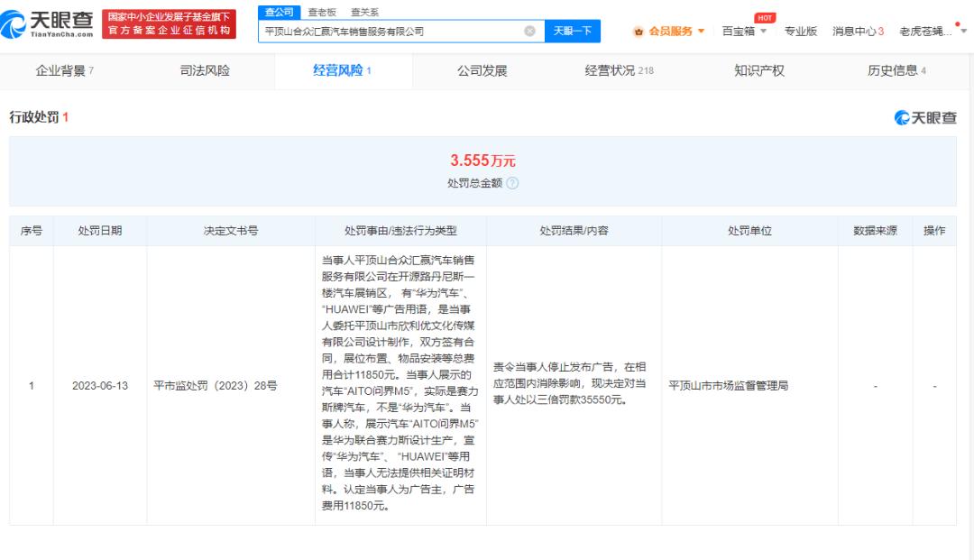
Task: Click the help question mark beside 处罚总金额
Action: (513, 183)
